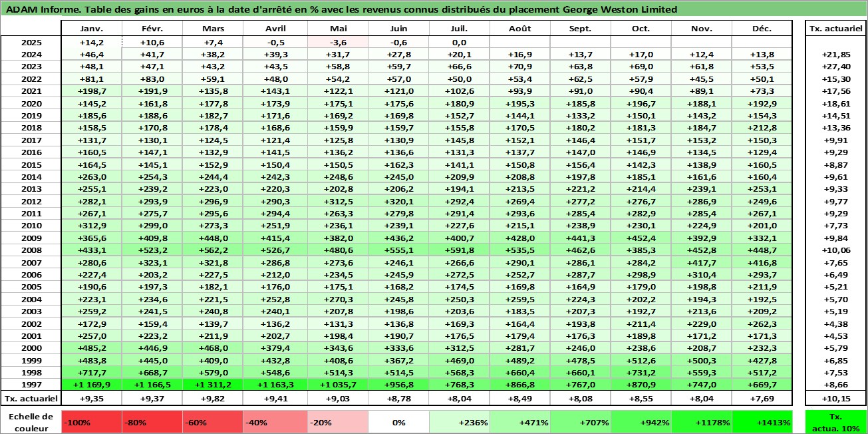Screen dimensions: 868x434
Task: Click the 'Janv.' column header
Action: (91, 29)
